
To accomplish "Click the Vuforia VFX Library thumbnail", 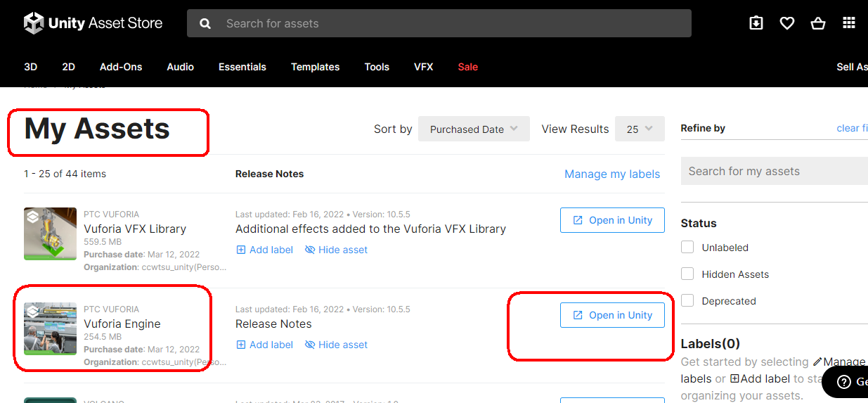I will pyautogui.click(x=50, y=234).
